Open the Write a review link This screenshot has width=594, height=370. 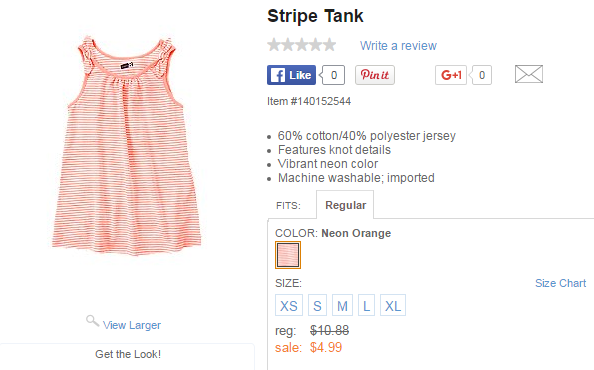click(x=398, y=46)
